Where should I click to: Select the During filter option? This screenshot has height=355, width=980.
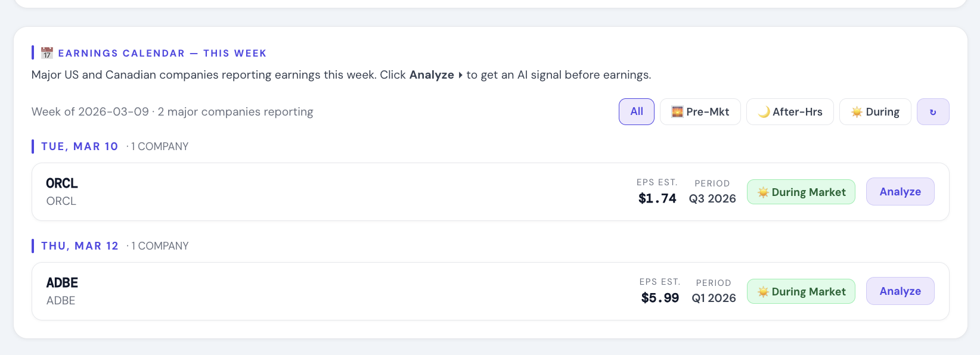pyautogui.click(x=875, y=111)
